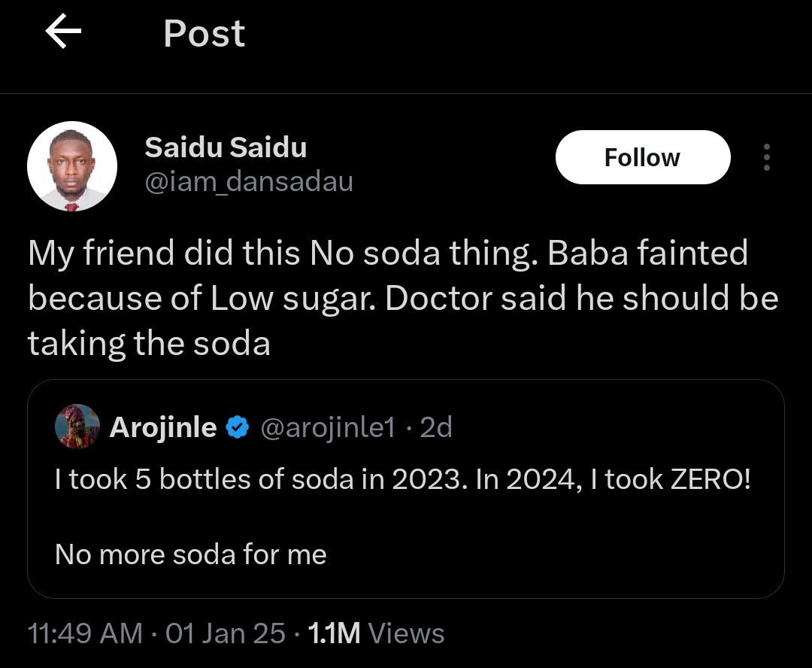
Task: Click 'No more soda for me' text
Action: point(191,555)
